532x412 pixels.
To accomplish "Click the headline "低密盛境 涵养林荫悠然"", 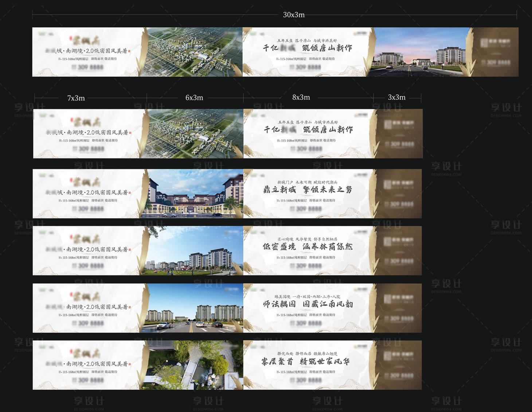I will click(x=308, y=247).
